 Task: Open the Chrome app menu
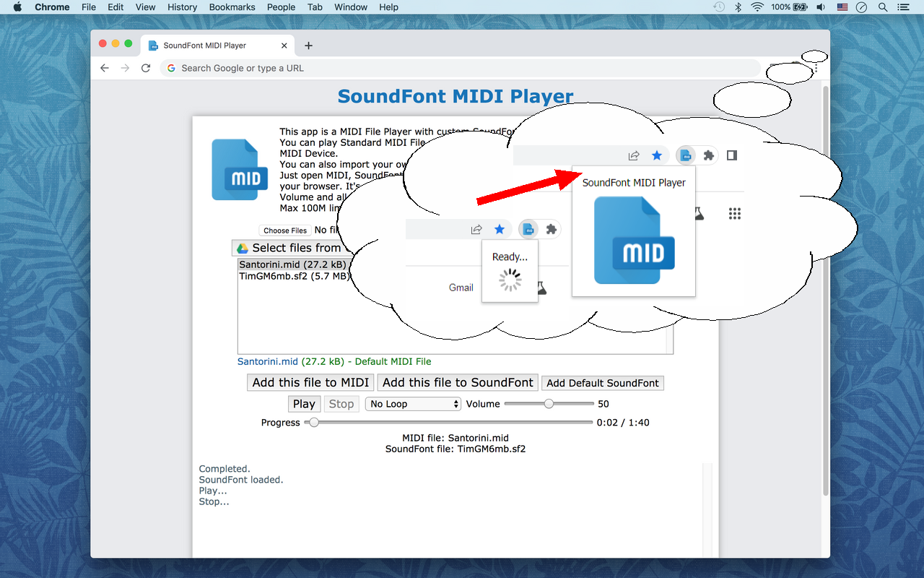52,7
